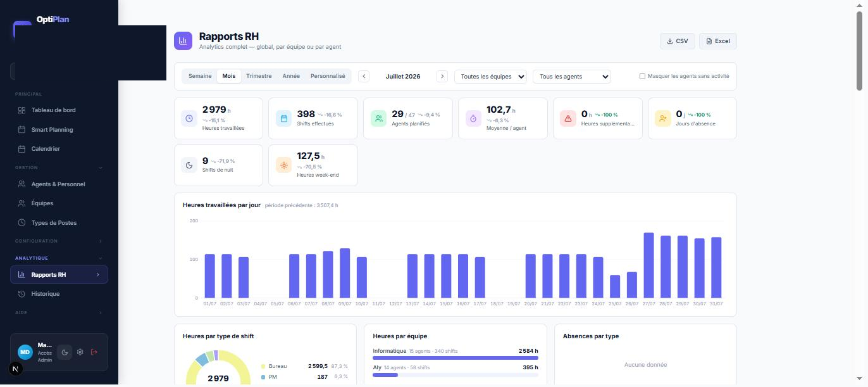The image size is (868, 387).
Task: Switch to the Année period tab
Action: click(x=291, y=76)
